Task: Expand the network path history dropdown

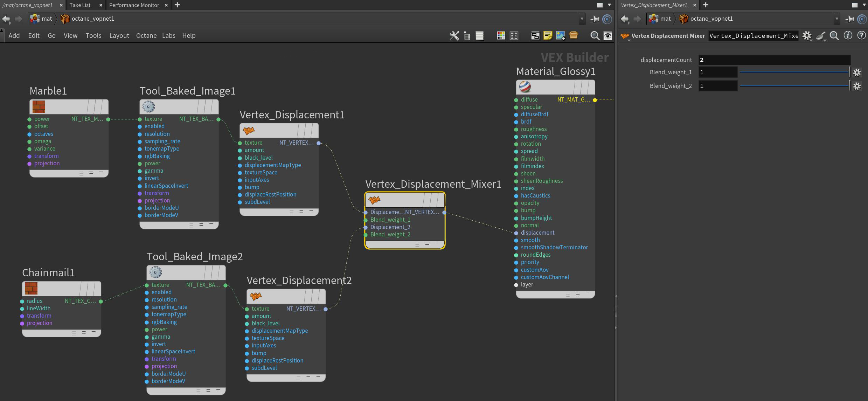Action: pyautogui.click(x=582, y=19)
